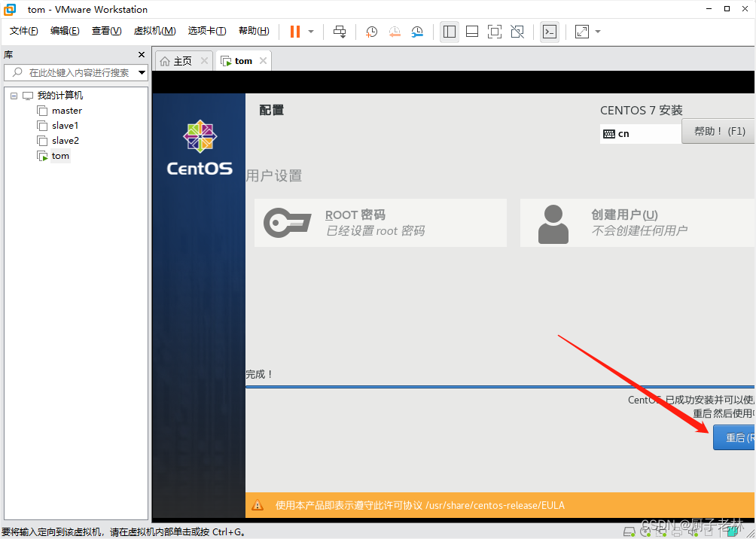This screenshot has width=756, height=539.
Task: Click the create user person icon
Action: coord(553,224)
